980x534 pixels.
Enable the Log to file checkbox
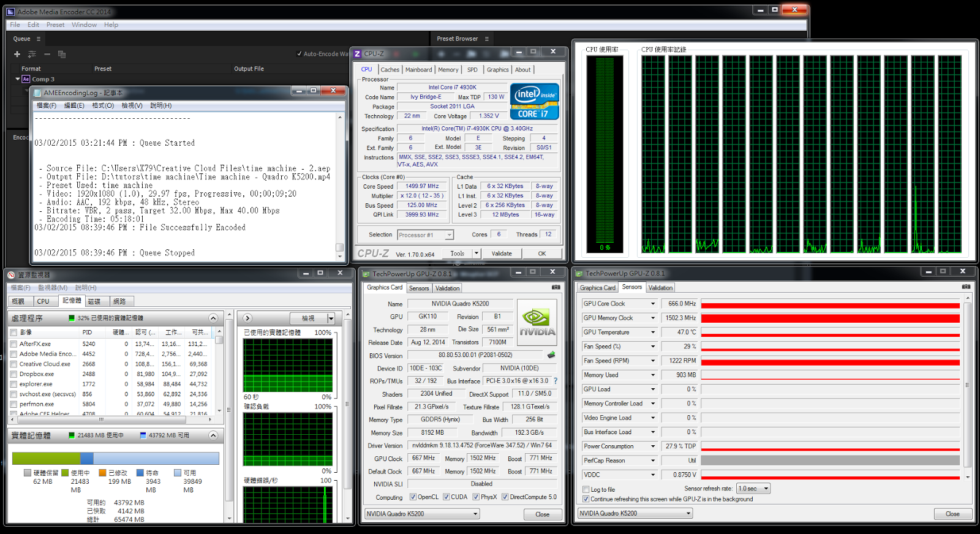point(586,489)
